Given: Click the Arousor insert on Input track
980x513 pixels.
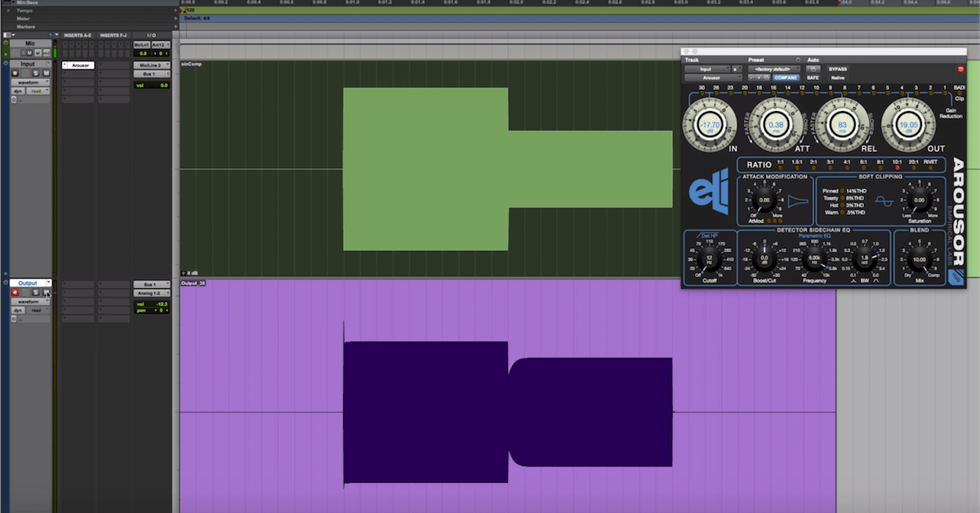Looking at the screenshot, I should pyautogui.click(x=78, y=65).
